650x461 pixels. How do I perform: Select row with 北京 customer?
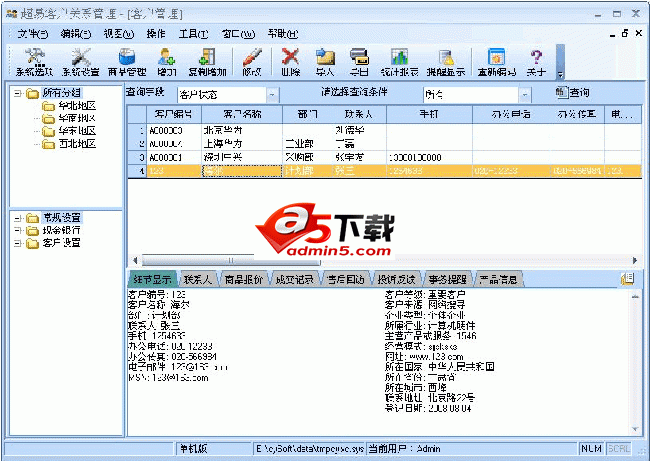click(385, 130)
